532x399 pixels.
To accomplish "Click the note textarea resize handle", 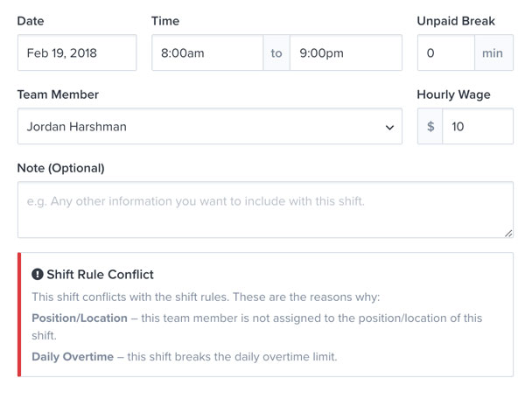I will pos(508,233).
